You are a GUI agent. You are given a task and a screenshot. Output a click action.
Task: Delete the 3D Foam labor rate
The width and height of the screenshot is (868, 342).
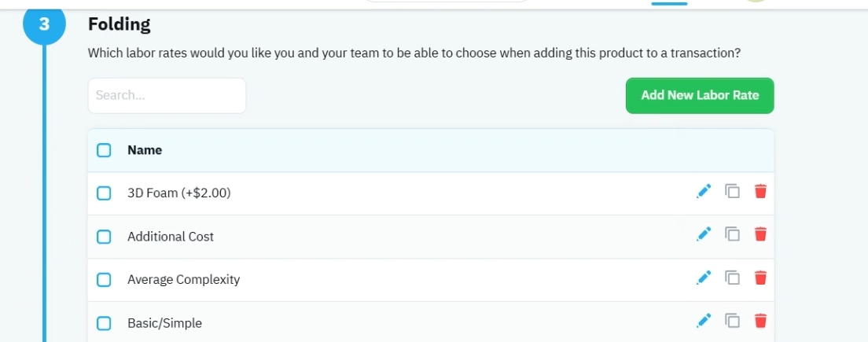pyautogui.click(x=760, y=192)
